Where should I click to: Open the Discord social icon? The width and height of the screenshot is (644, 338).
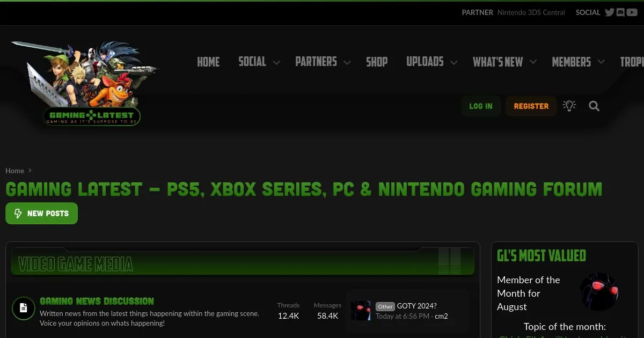coord(620,12)
